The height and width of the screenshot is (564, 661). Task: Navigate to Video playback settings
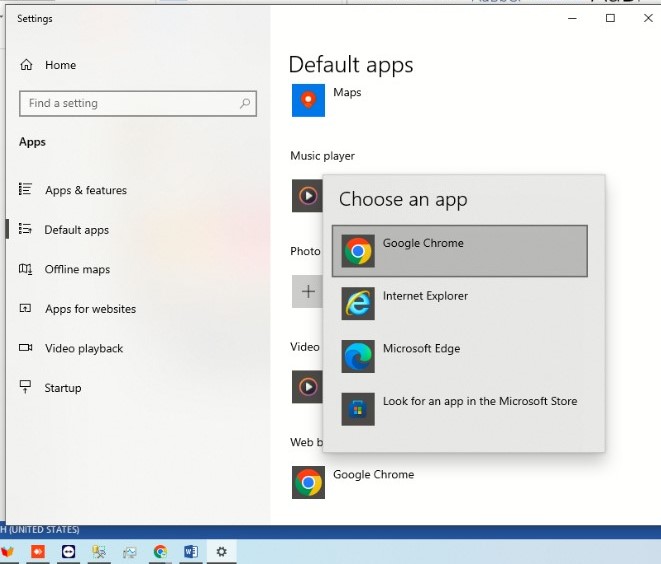tap(83, 348)
